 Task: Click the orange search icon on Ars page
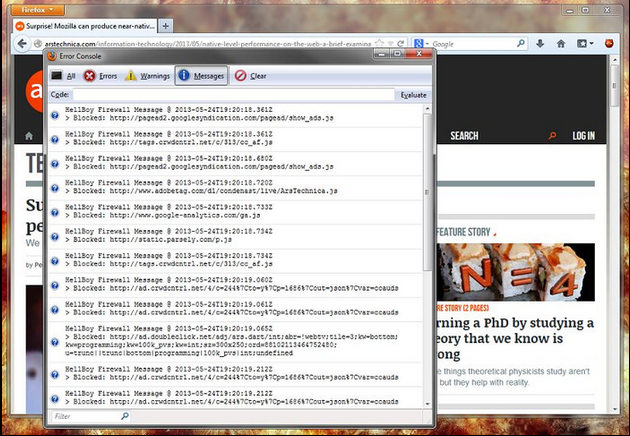pos(552,136)
